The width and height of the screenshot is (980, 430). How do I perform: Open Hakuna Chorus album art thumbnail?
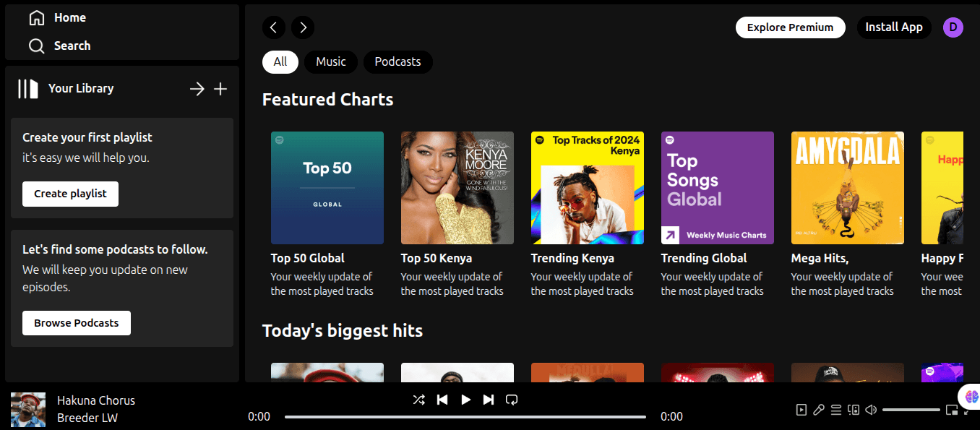(x=28, y=410)
